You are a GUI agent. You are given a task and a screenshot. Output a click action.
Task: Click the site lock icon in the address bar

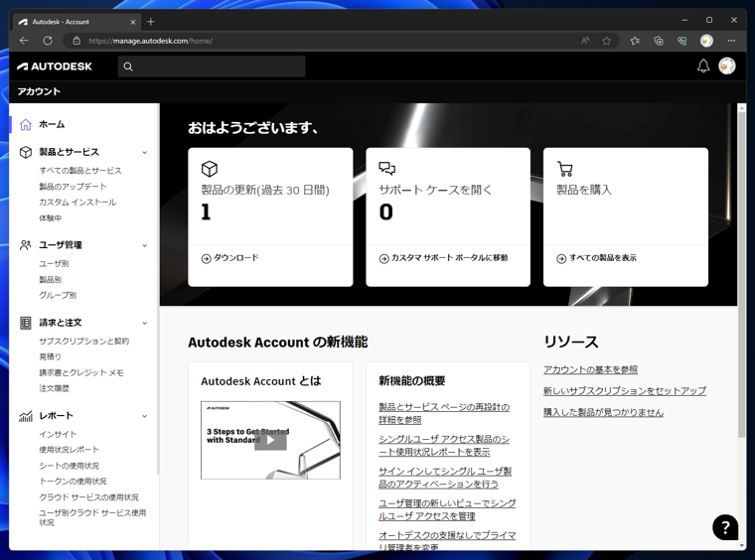pos(76,41)
